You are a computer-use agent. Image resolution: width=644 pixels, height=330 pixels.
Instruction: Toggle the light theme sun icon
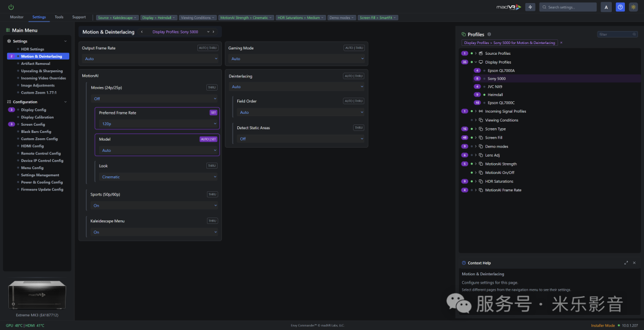(x=634, y=7)
